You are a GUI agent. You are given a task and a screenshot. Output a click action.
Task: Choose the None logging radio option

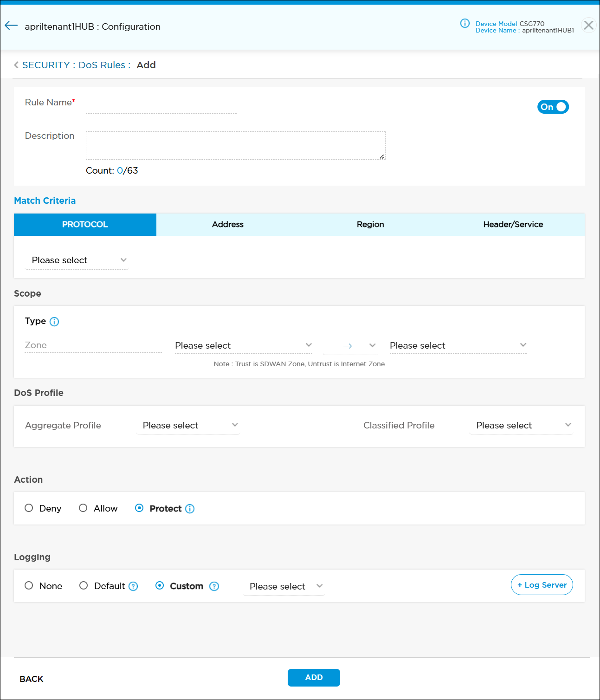pyautogui.click(x=29, y=586)
